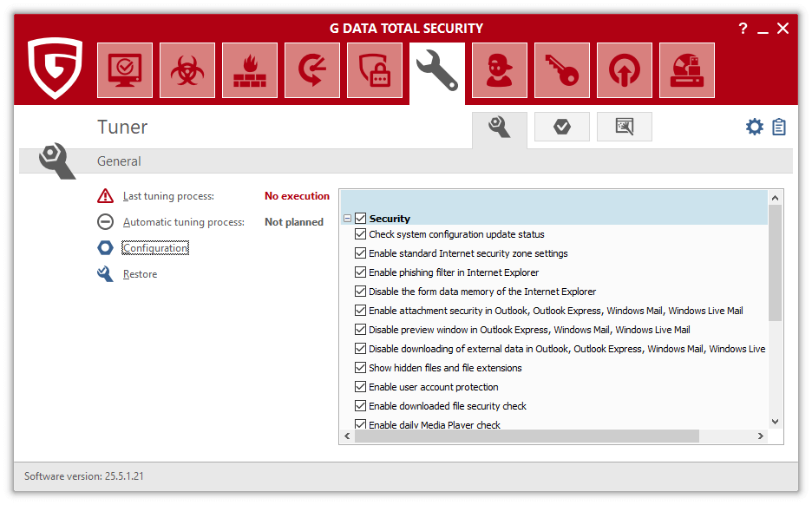Open the Parental controls child icon
This screenshot has height=505, width=812.
500,70
